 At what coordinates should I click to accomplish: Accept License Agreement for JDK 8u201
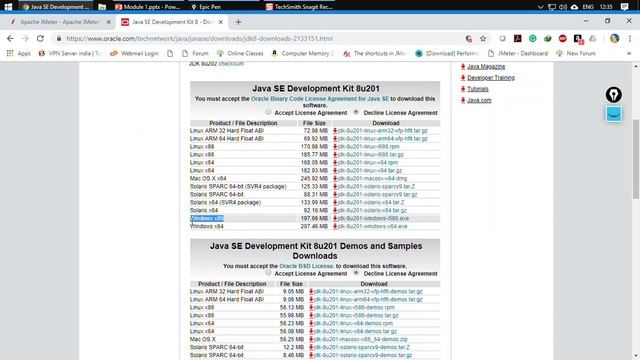point(268,111)
